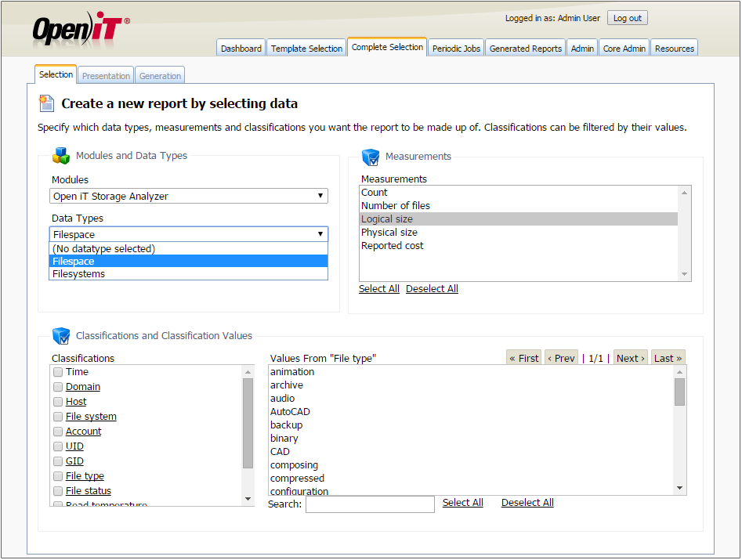Screen dimensions: 742x560
Task: Enable the Account classification checkbox
Action: point(58,432)
